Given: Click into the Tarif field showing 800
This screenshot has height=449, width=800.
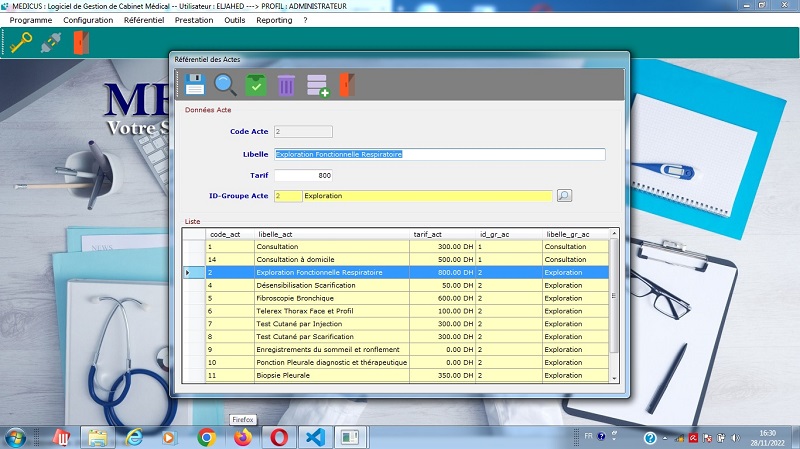Looking at the screenshot, I should pyautogui.click(x=303, y=176).
